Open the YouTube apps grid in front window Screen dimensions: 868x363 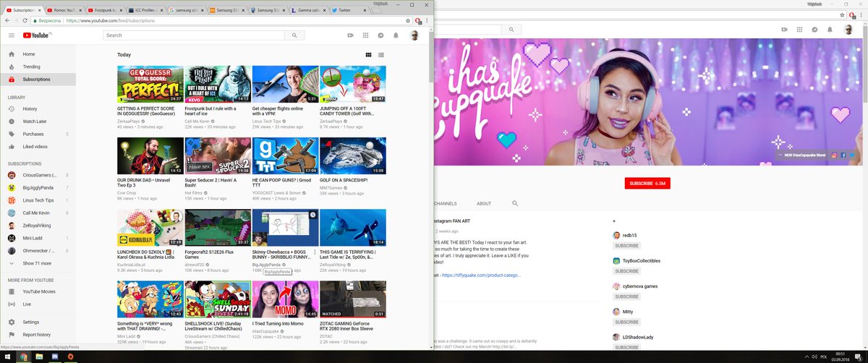[x=365, y=35]
